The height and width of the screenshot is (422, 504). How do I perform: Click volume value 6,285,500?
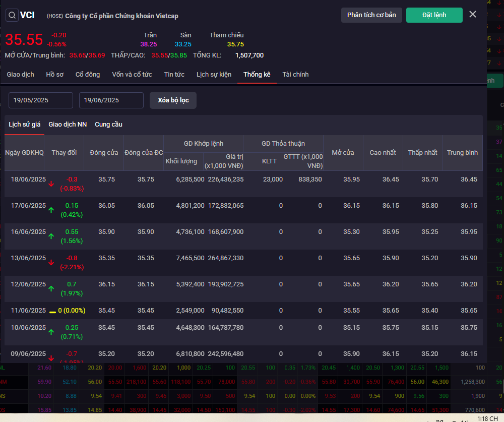(190, 179)
